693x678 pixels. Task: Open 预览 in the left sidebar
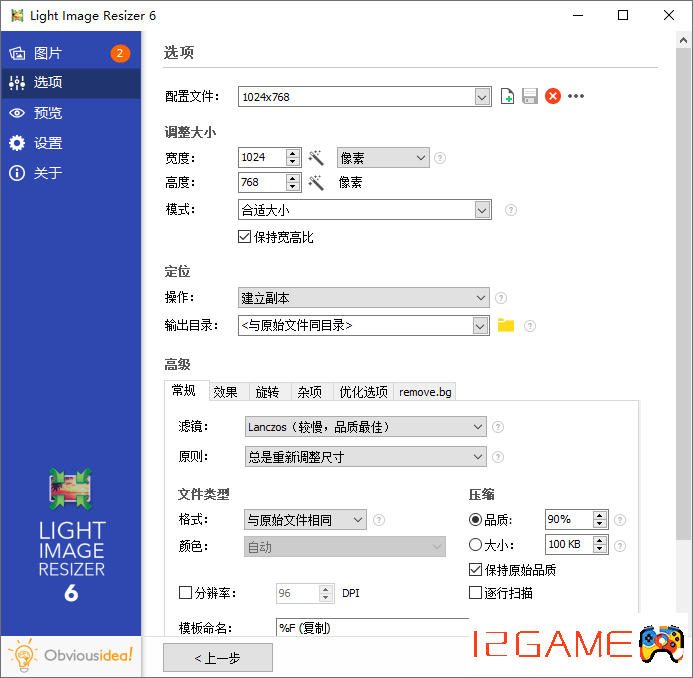pyautogui.click(x=48, y=113)
